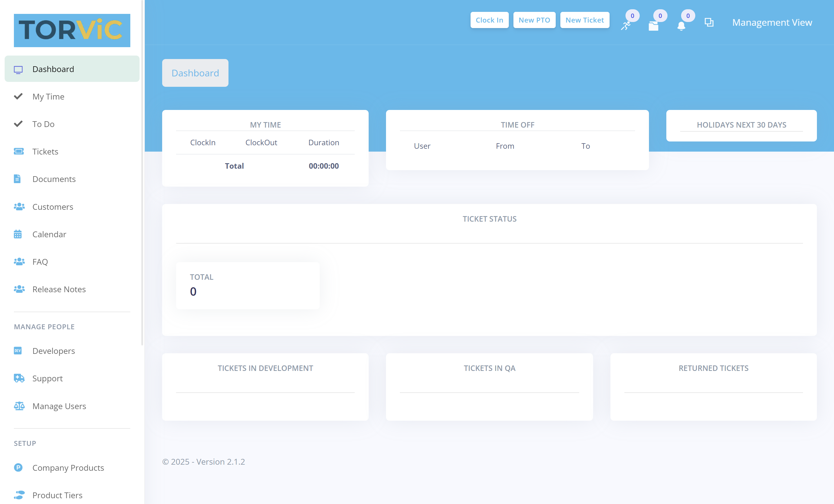Click the ClockIn column header
Viewport: 834px width, 504px height.
pyautogui.click(x=203, y=142)
